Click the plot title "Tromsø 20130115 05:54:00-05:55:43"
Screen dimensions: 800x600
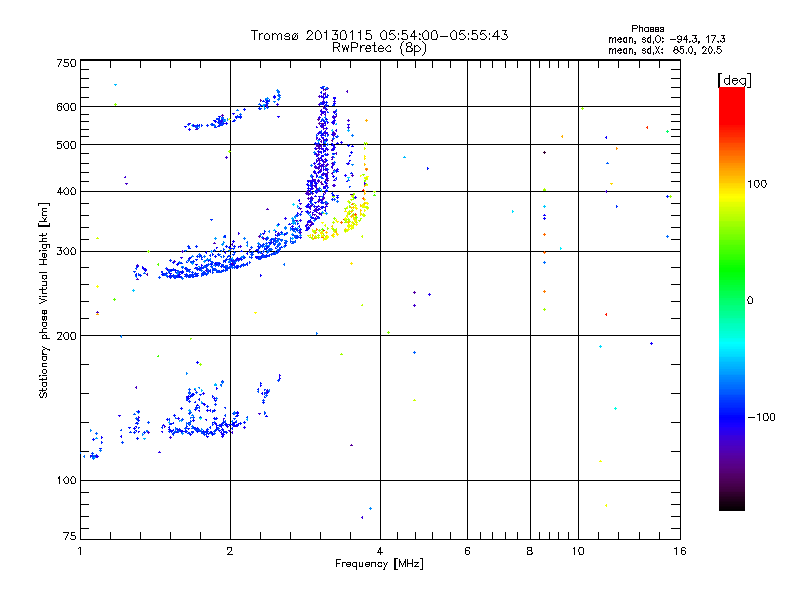pos(379,35)
